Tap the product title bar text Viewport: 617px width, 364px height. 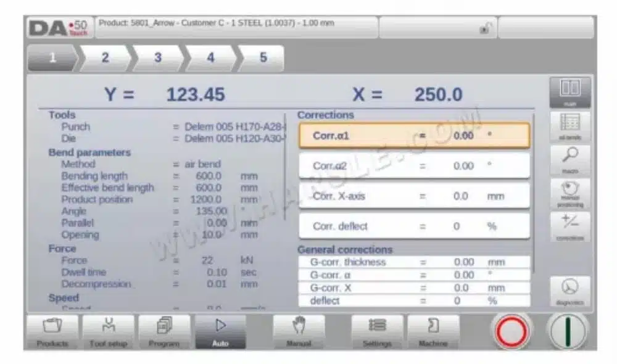(x=217, y=23)
